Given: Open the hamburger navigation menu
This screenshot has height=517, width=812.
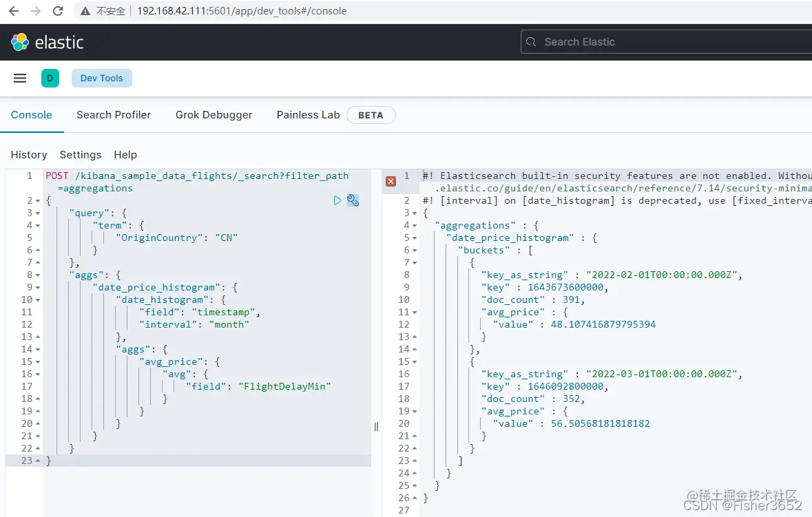Looking at the screenshot, I should point(20,78).
